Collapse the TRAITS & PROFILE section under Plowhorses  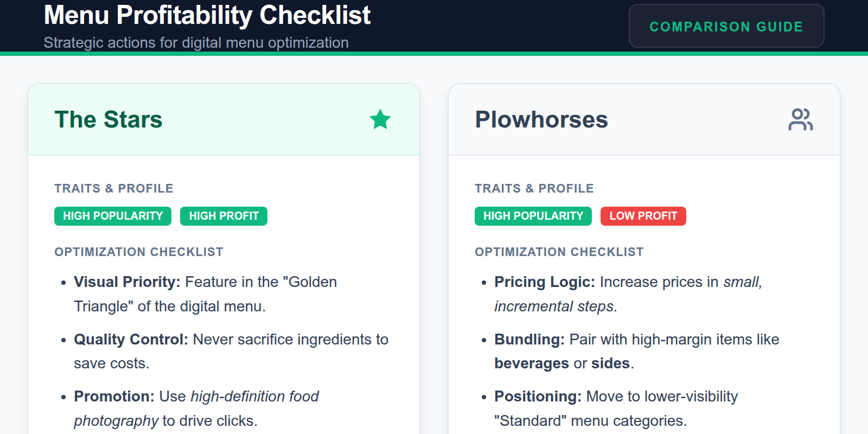534,188
